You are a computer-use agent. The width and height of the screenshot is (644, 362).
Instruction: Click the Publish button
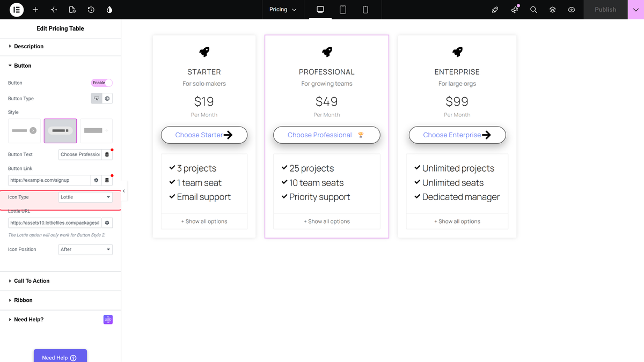[605, 10]
